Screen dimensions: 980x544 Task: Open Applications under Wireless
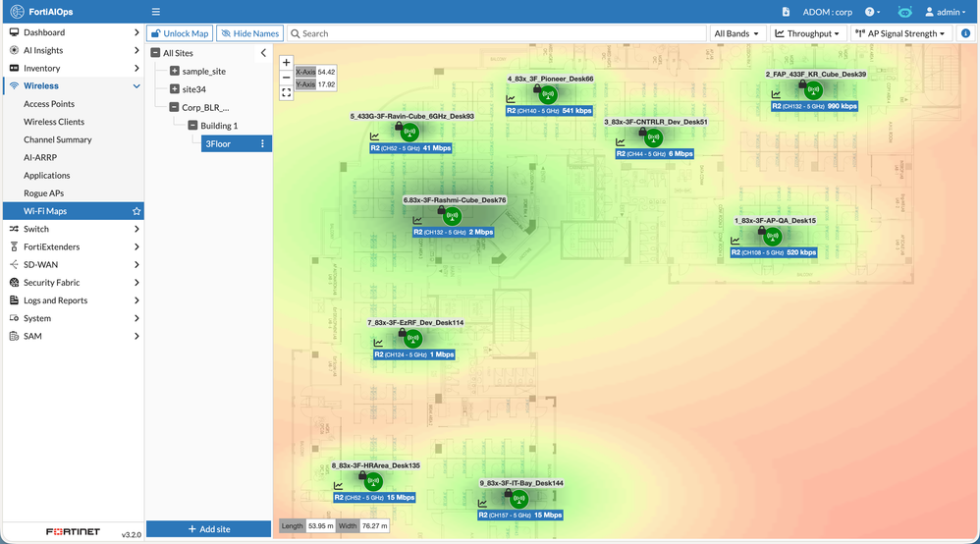[x=47, y=176]
